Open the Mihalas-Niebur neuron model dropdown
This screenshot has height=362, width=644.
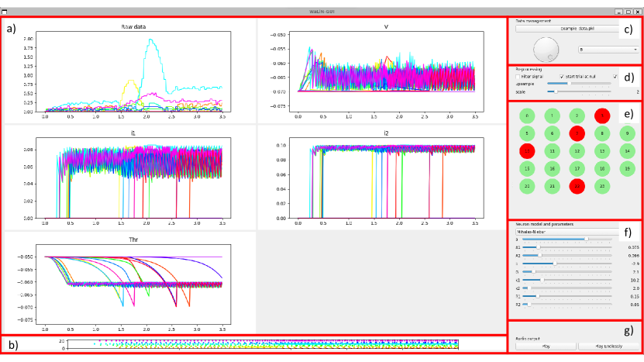pos(567,232)
